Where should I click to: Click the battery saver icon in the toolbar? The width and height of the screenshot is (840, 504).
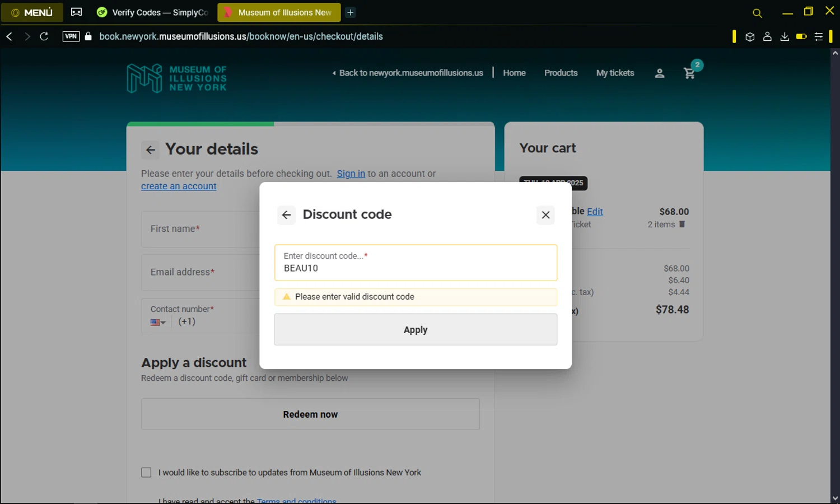coord(801,37)
